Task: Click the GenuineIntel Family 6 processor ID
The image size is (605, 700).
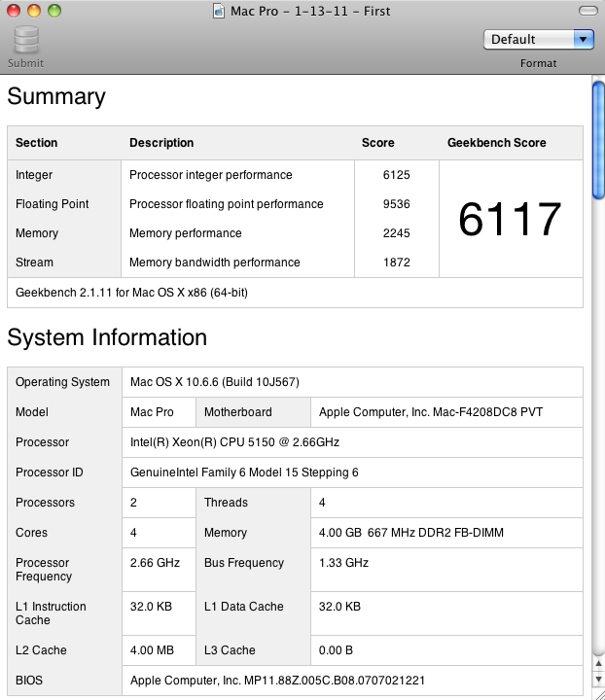Action: (x=244, y=472)
